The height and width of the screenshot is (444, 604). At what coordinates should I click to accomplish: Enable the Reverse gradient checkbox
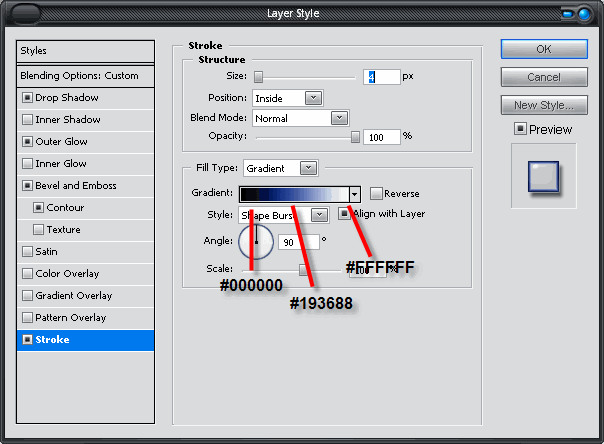(376, 193)
